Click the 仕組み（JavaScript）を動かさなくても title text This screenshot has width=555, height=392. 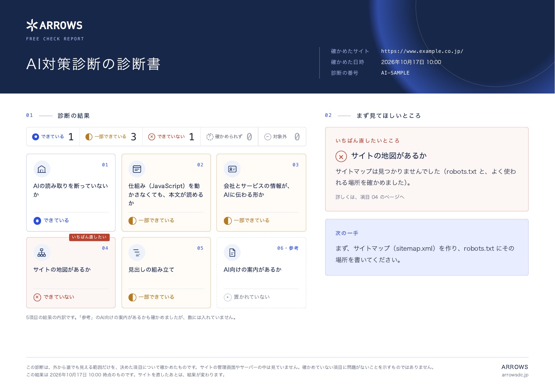point(166,194)
